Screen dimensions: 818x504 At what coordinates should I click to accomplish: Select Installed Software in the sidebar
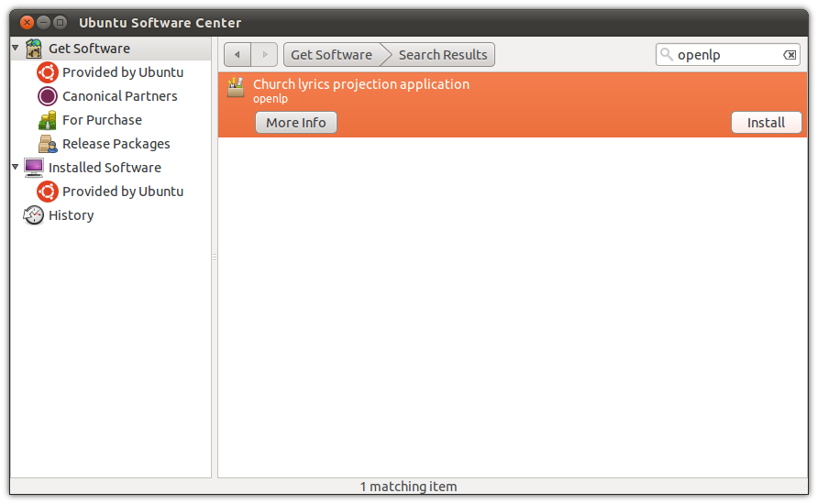coord(105,168)
